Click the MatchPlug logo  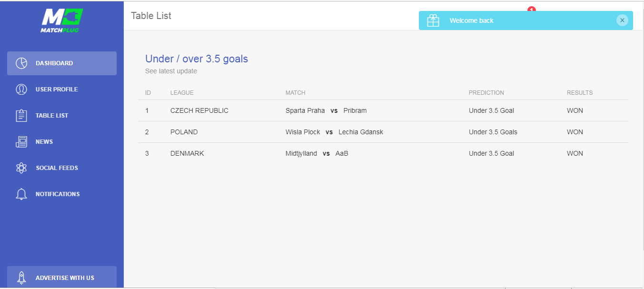tap(62, 20)
